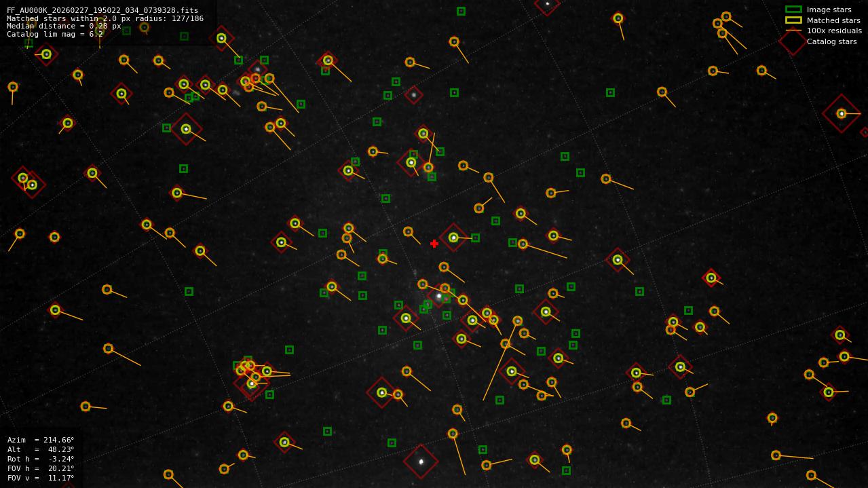Click the yellow Matched stars legend square

click(x=793, y=20)
